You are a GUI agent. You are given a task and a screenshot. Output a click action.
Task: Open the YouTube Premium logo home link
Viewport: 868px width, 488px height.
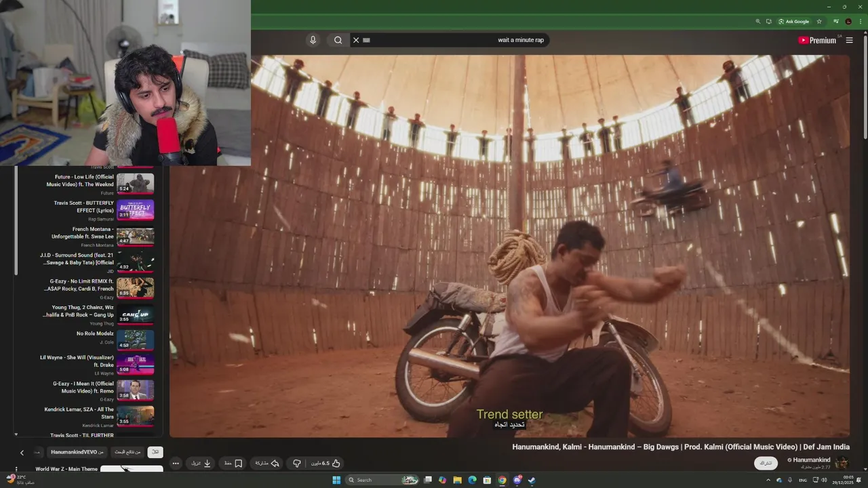(x=817, y=40)
